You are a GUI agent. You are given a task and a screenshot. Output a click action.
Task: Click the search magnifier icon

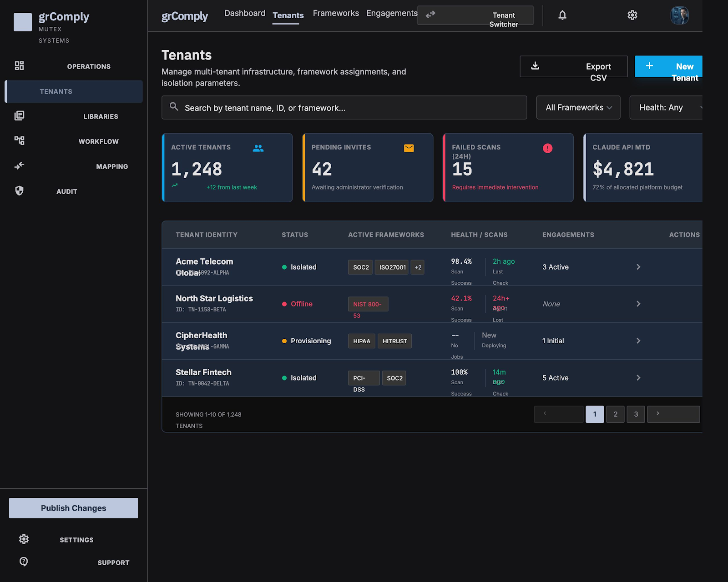pyautogui.click(x=174, y=107)
